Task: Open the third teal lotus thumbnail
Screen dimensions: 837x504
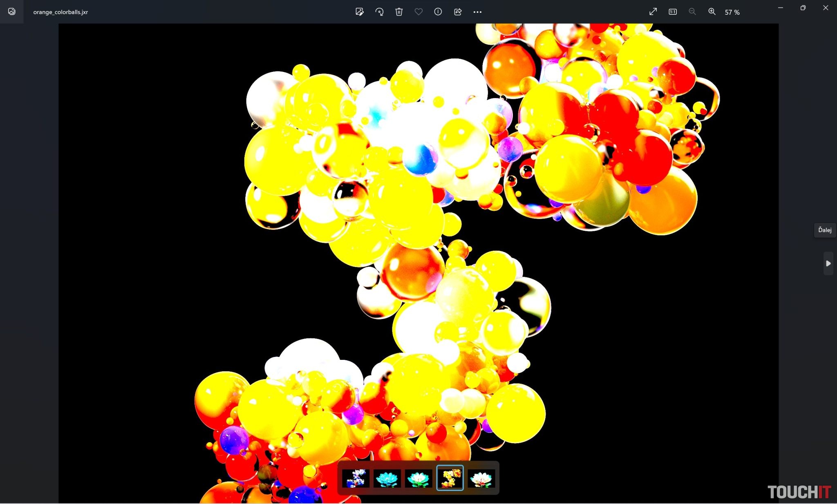Action: click(x=418, y=478)
